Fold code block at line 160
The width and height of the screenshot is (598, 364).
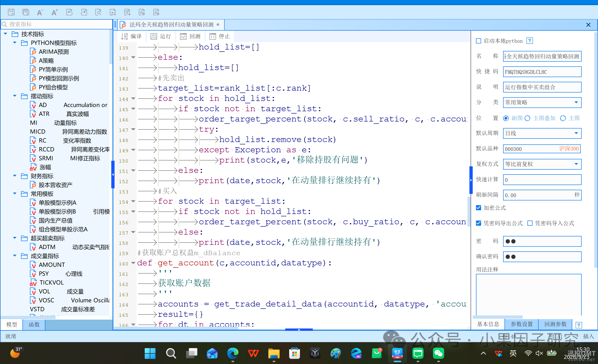point(133,263)
